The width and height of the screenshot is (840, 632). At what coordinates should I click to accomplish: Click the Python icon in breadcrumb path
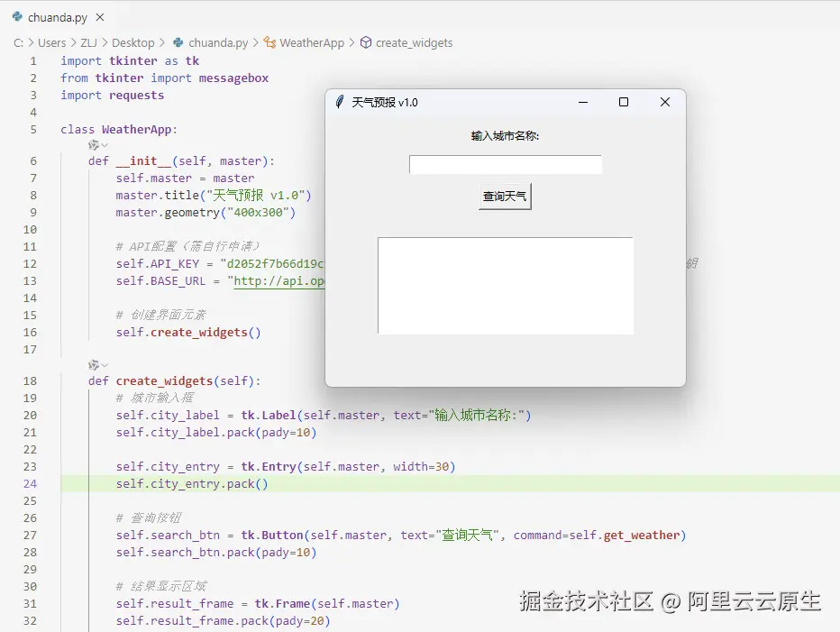(x=178, y=42)
